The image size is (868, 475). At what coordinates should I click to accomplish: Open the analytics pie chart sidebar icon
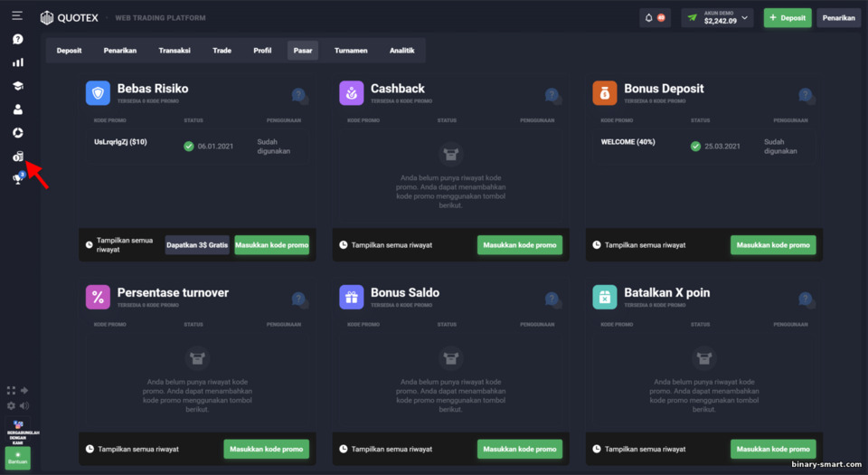coord(18,132)
